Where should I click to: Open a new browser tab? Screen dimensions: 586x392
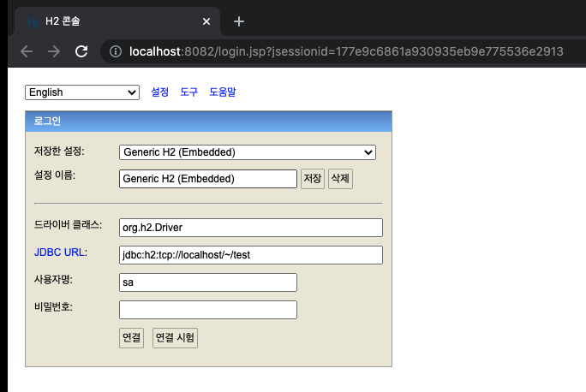pos(239,21)
